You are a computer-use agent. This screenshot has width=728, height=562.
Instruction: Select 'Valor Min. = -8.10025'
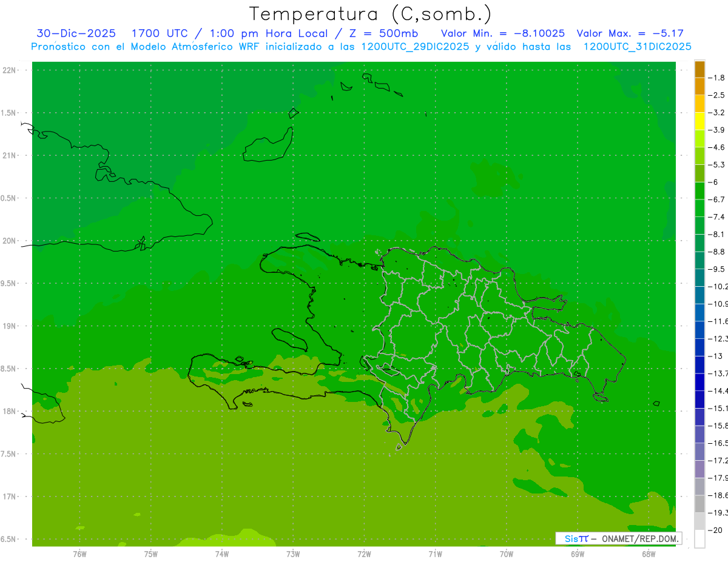click(503, 33)
